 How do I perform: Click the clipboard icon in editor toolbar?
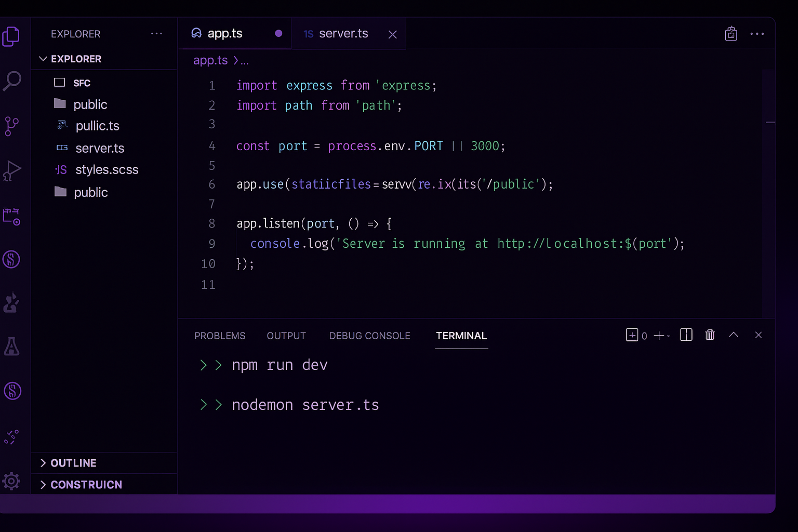[731, 34]
